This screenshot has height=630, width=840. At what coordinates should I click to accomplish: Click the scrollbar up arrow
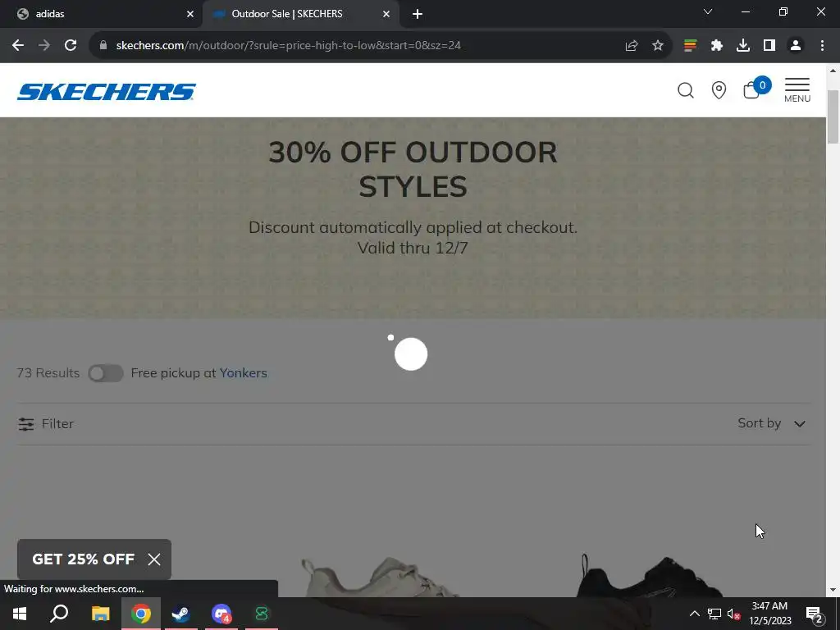pos(833,71)
